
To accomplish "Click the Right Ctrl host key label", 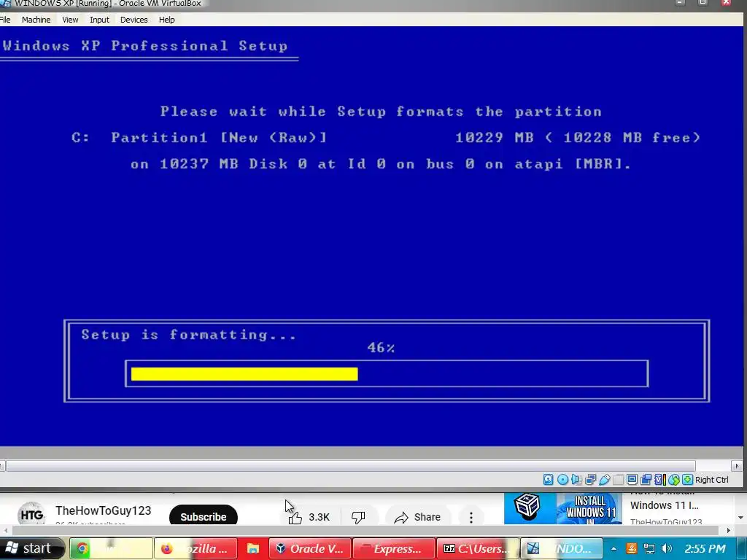I will 712,480.
